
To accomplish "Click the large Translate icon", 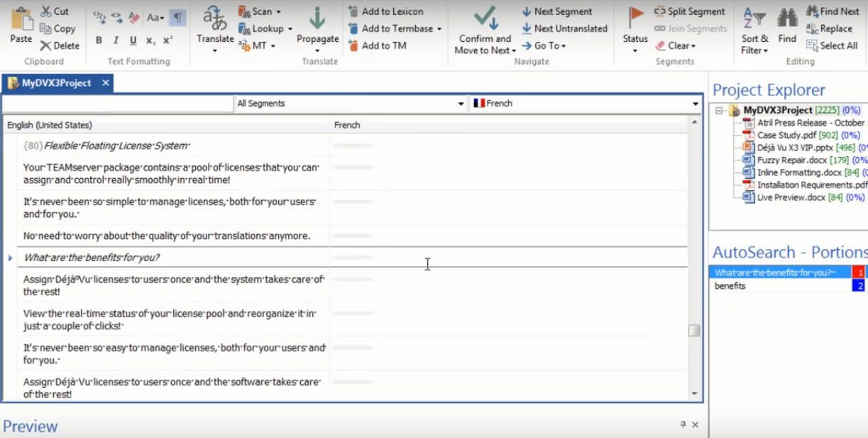I will (x=215, y=17).
